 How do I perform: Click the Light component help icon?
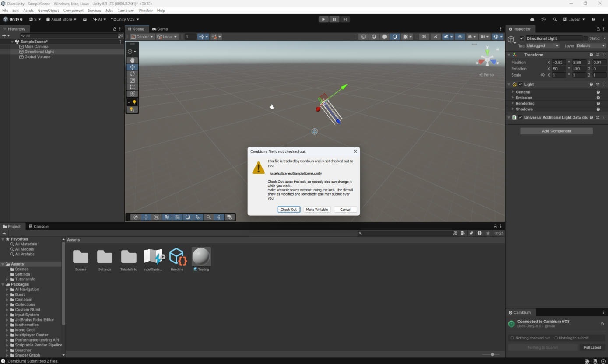[x=591, y=84]
